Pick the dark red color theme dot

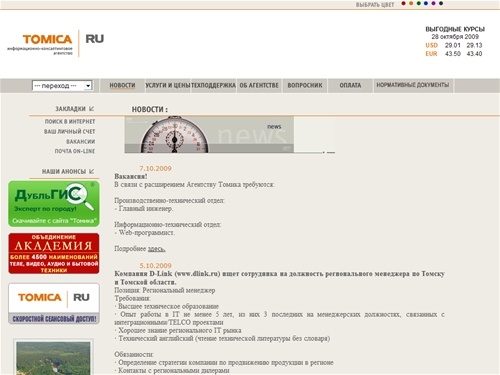403,4
